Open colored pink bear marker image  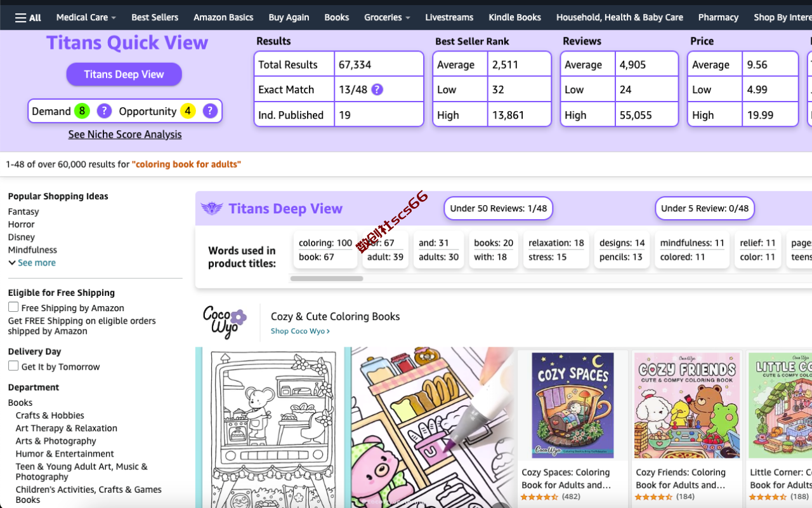432,427
